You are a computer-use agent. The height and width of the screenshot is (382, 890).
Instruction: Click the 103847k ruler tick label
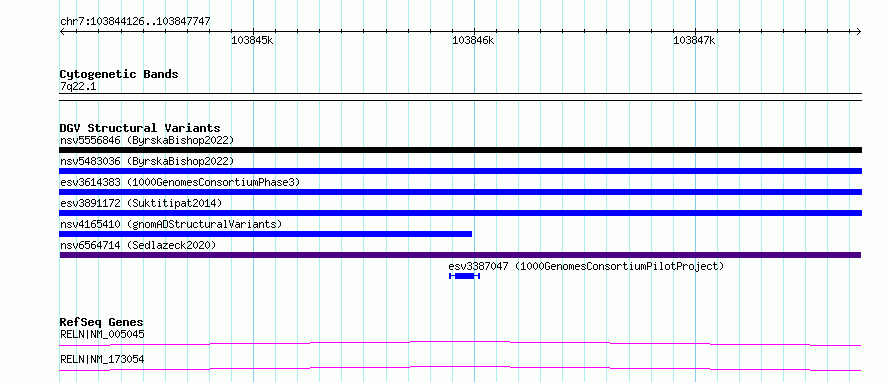pos(694,40)
